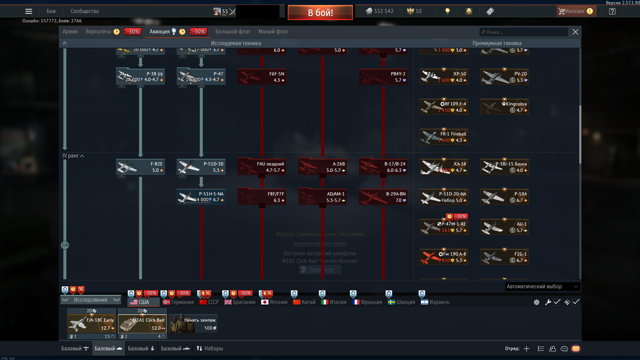640x360 pixels.
Task: Select the F-82E aircraft card
Action: click(x=140, y=167)
